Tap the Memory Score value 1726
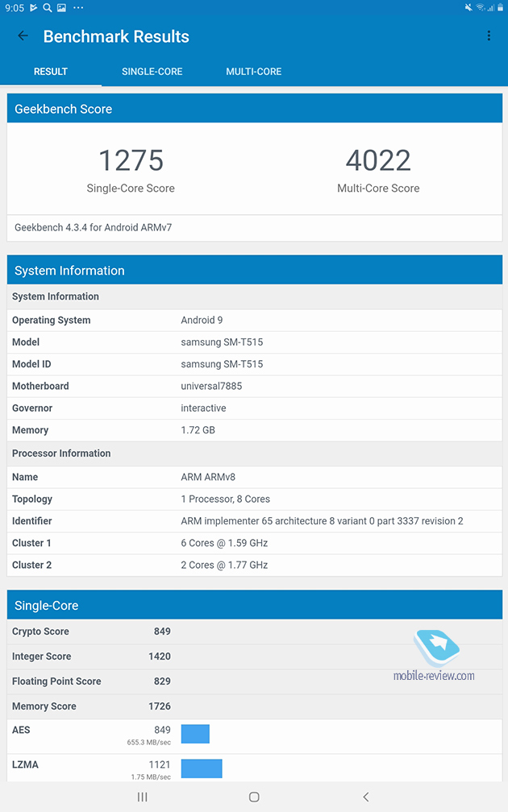This screenshot has height=812, width=508. pyautogui.click(x=160, y=706)
